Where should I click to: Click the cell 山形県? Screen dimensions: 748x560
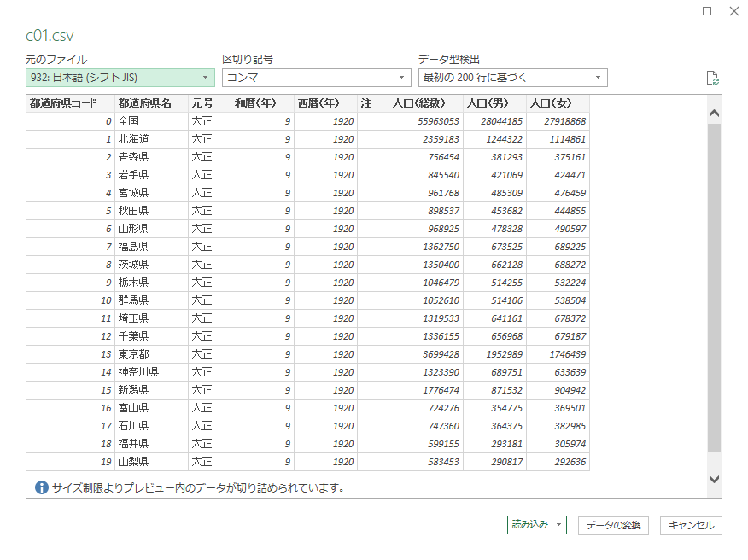[151, 229]
